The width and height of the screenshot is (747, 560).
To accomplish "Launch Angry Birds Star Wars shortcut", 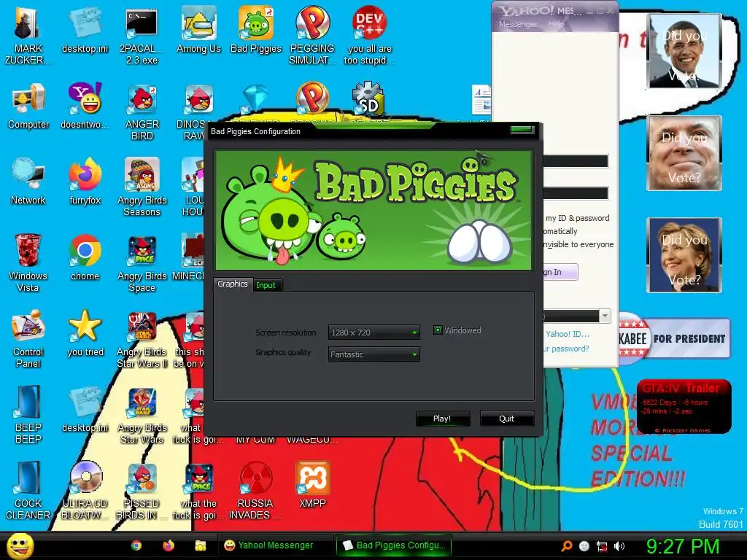I will click(x=142, y=414).
